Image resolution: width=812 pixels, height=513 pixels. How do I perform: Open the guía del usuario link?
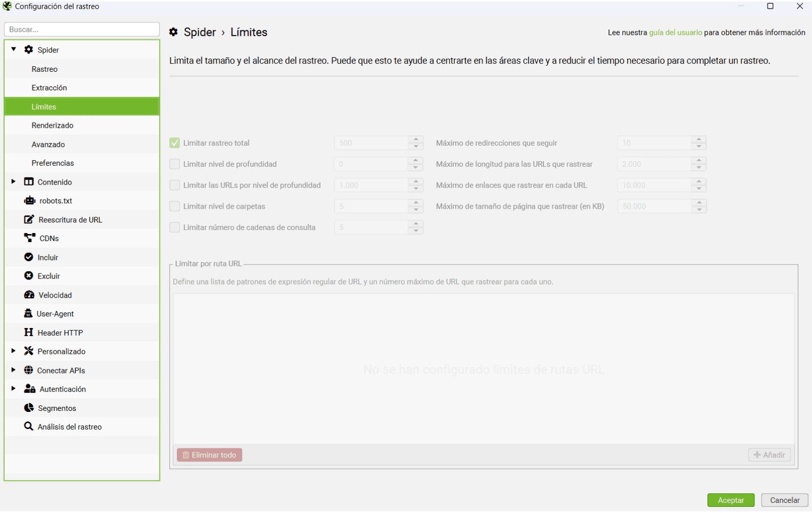(675, 32)
